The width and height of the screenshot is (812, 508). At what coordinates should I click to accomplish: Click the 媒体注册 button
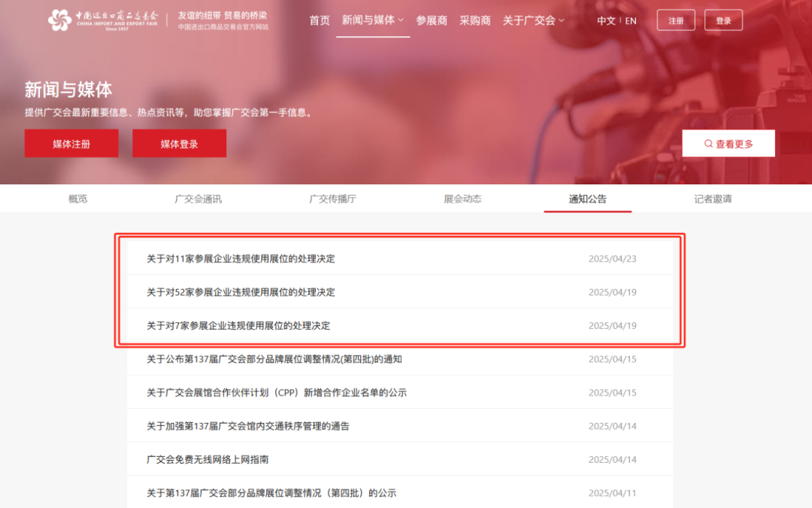[x=71, y=143]
